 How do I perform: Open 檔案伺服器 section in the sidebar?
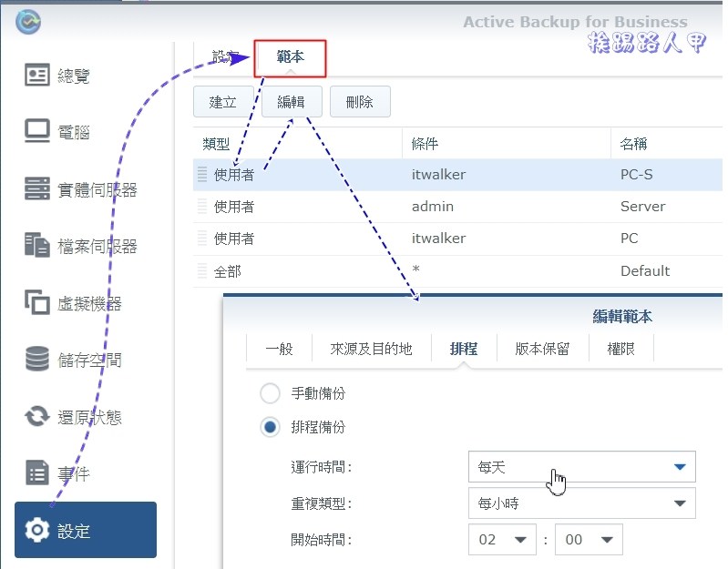coord(97,246)
